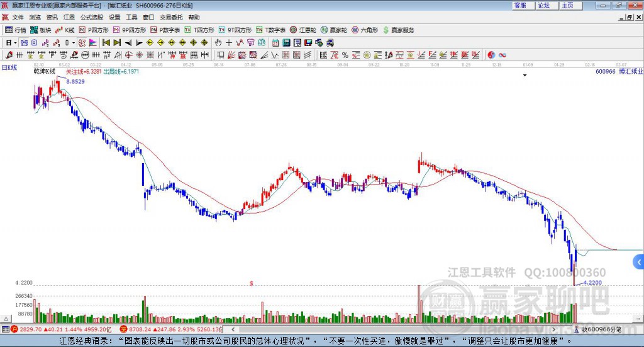Image resolution: width=644 pixels, height=347 pixels.
Task: Select the zigzag wave line tool
Action: [275, 55]
